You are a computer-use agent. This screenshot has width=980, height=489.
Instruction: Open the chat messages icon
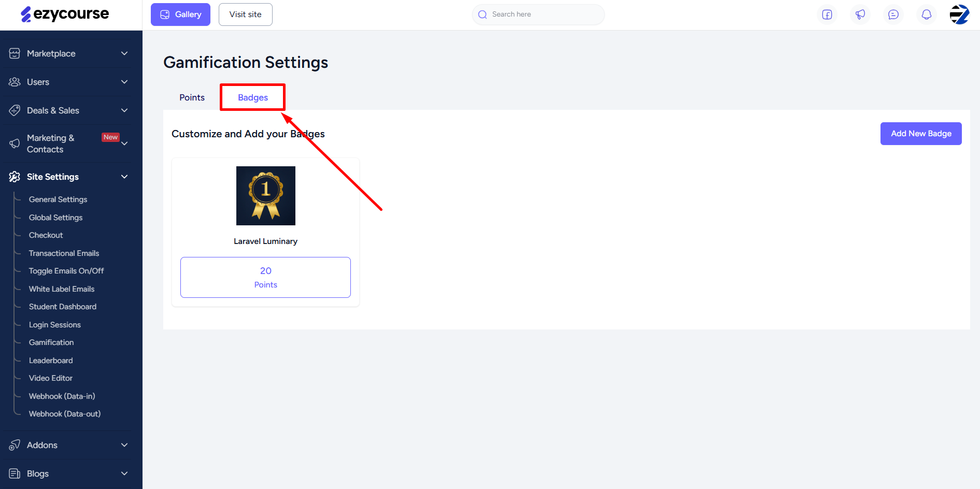(x=893, y=15)
